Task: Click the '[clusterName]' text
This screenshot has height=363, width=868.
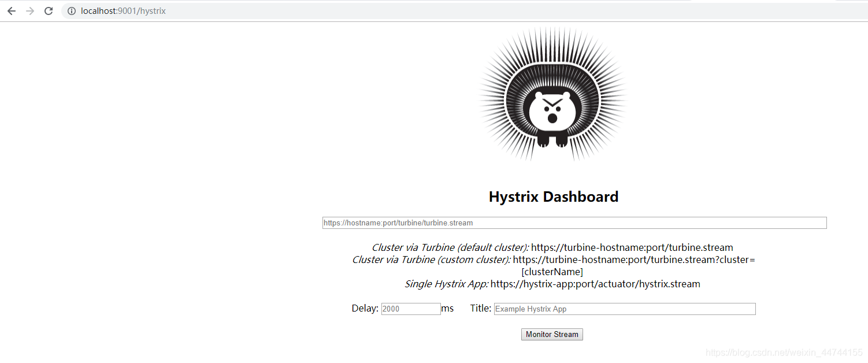Action: [552, 272]
